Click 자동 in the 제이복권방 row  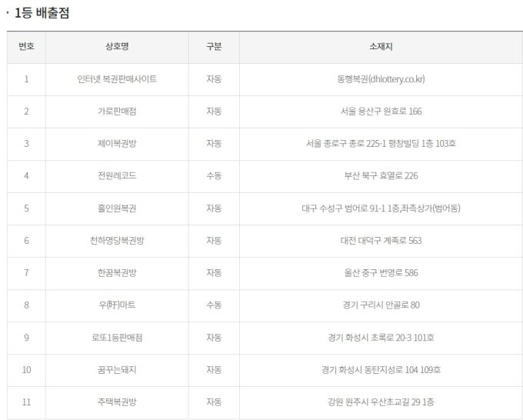pos(214,143)
